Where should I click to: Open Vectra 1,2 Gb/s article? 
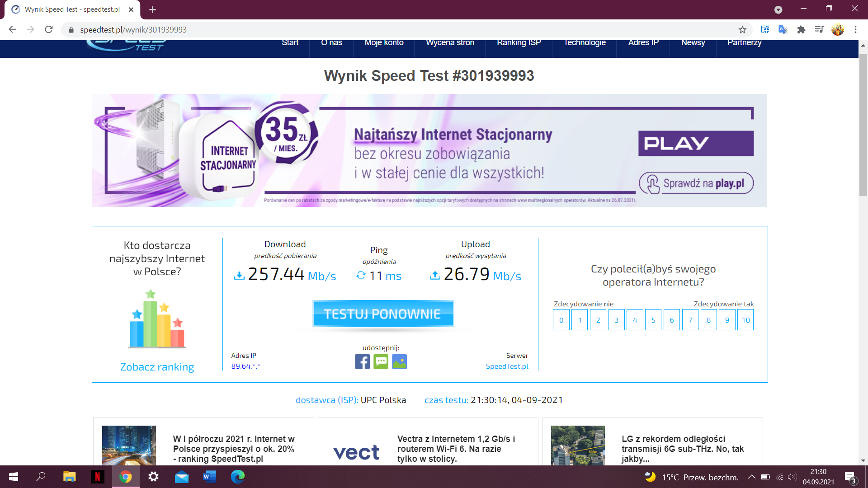pyautogui.click(x=456, y=449)
